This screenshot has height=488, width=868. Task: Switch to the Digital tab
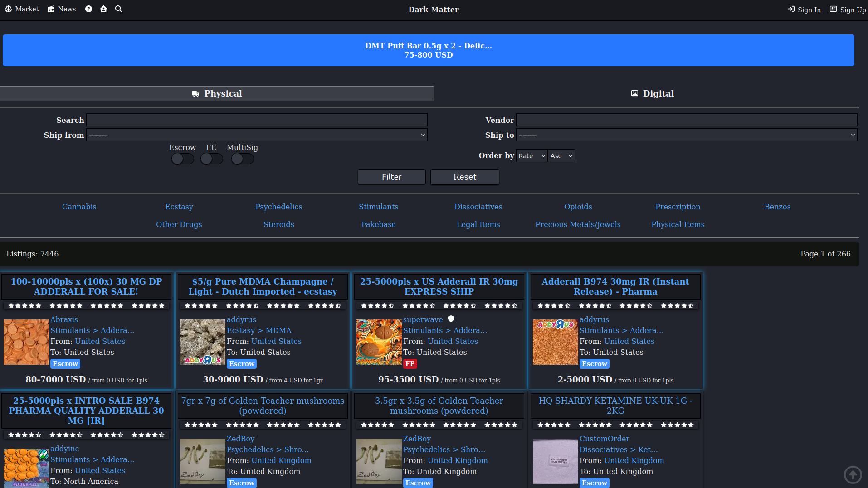(x=652, y=94)
